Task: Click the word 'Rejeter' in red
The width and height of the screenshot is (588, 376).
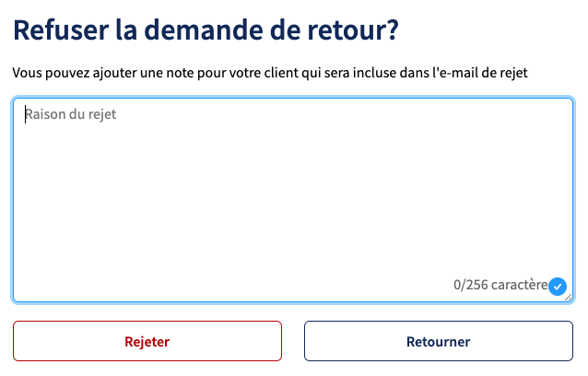Action: 147,342
